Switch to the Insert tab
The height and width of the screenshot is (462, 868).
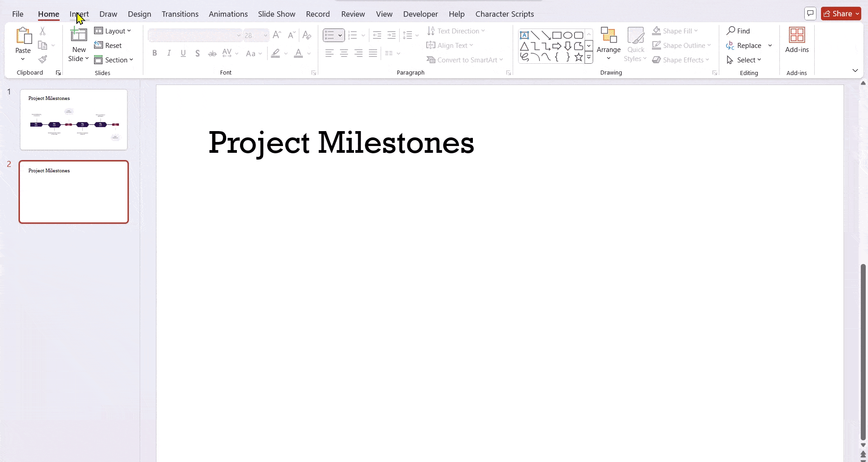click(x=79, y=14)
